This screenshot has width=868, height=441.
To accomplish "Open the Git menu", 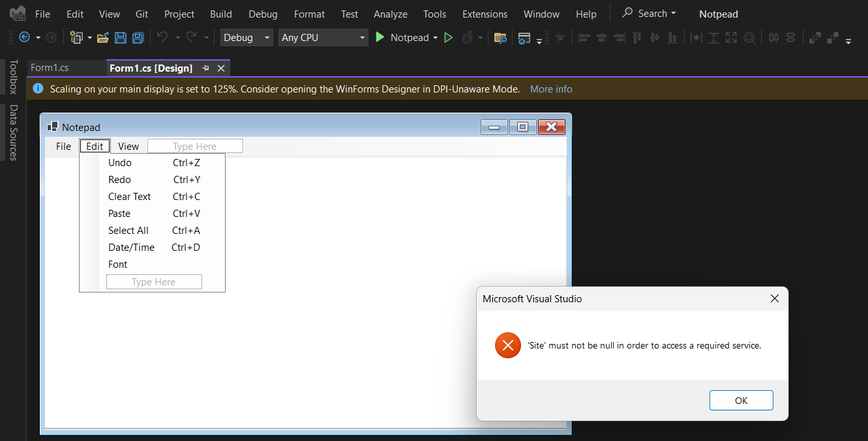I will tap(142, 14).
